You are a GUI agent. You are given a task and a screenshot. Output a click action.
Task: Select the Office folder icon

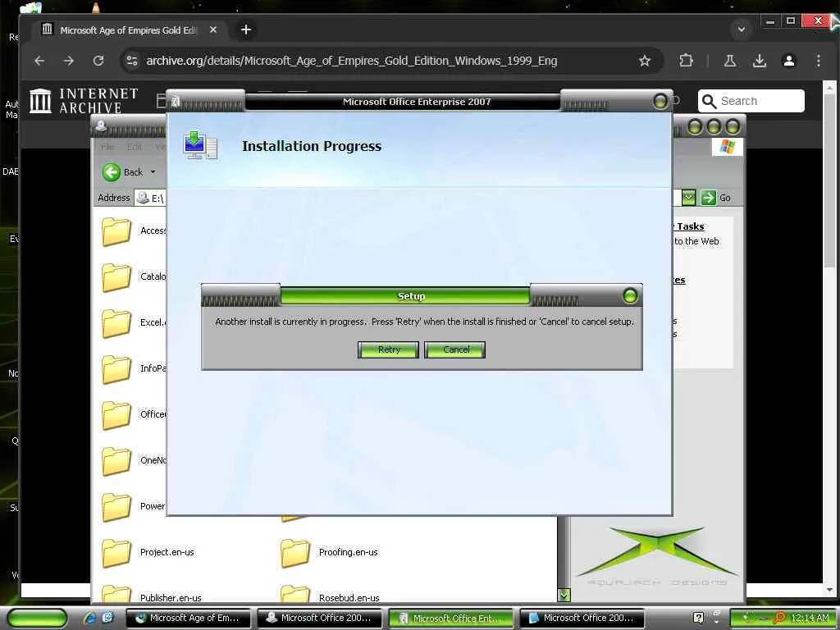pyautogui.click(x=116, y=415)
